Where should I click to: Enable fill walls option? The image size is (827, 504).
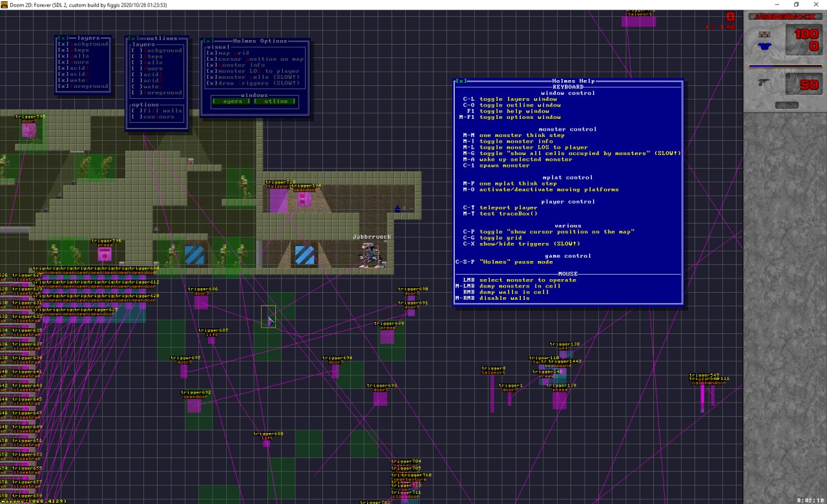156,110
